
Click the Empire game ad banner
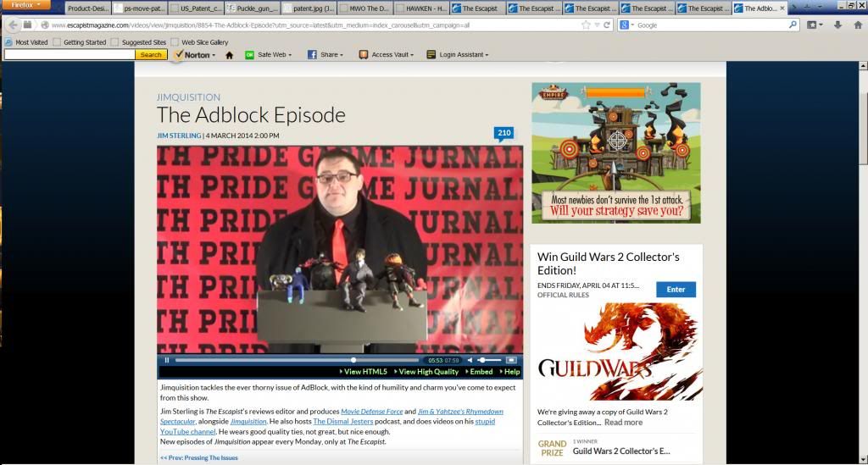616,153
